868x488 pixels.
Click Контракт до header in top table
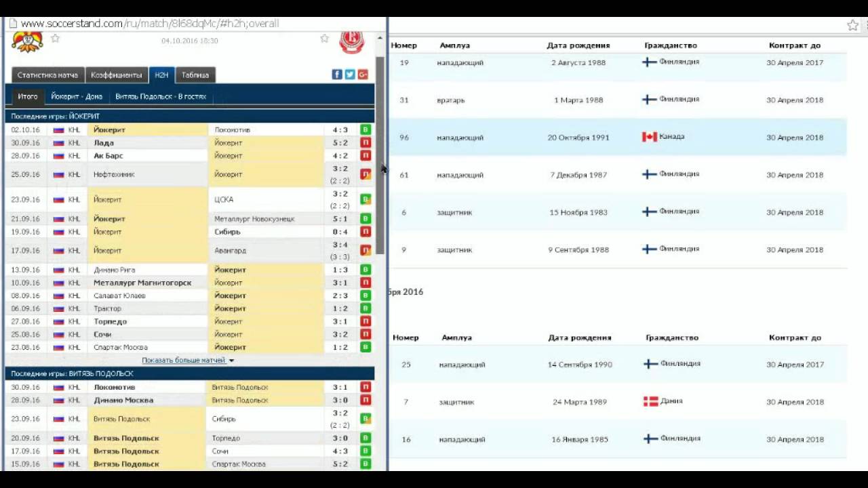coord(795,45)
